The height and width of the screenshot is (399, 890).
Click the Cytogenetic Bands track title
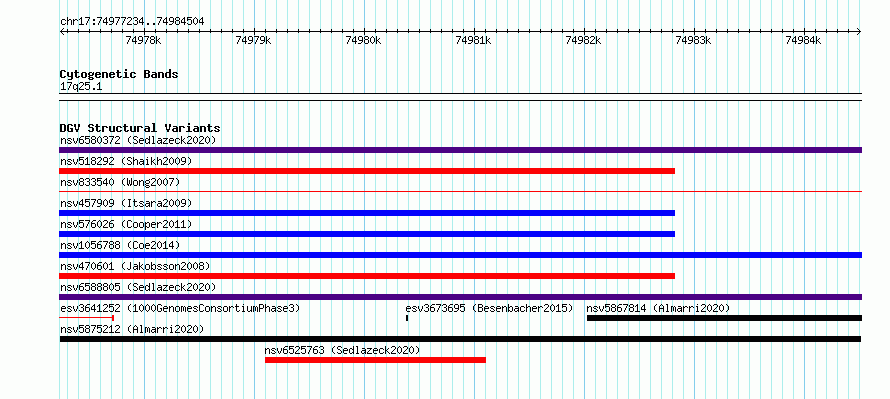119,74
